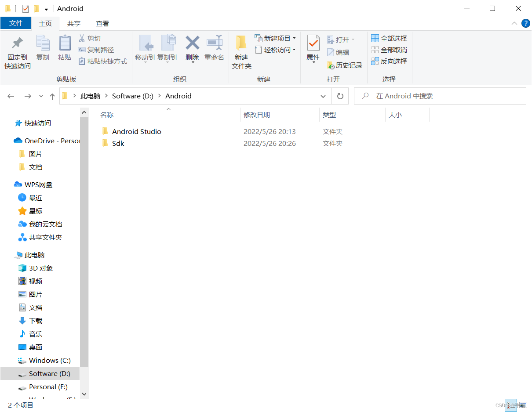532x412 pixels.
Task: Open WPS网盘 in sidebar
Action: pos(38,185)
